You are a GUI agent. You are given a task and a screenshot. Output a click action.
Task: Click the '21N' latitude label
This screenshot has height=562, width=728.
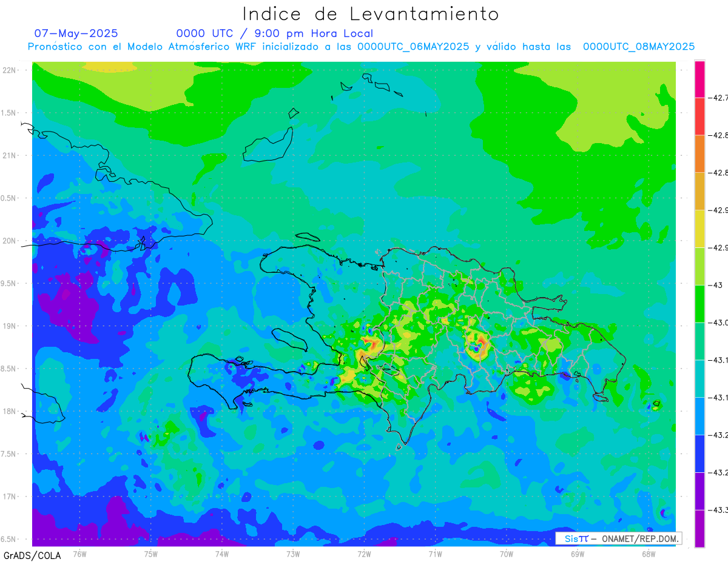tap(9, 155)
